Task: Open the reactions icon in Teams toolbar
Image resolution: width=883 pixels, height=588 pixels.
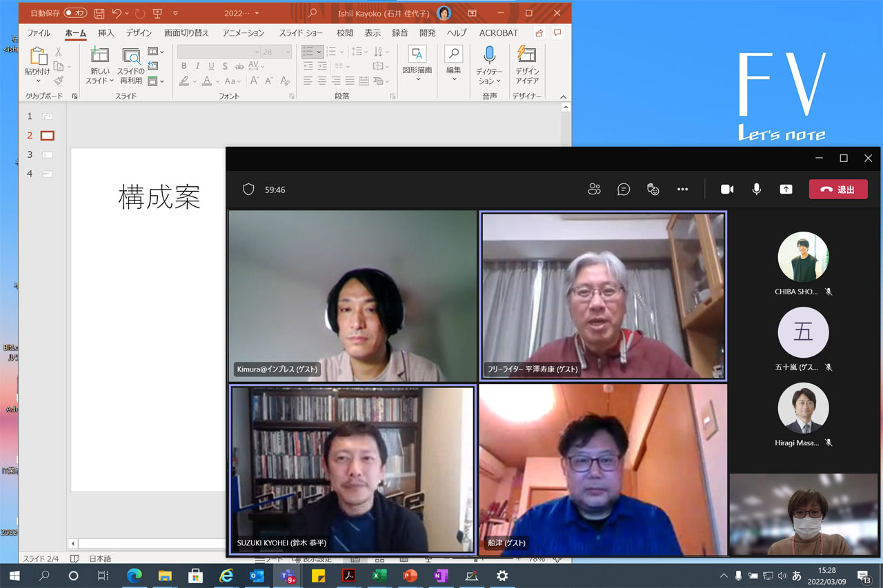Action: pyautogui.click(x=653, y=189)
